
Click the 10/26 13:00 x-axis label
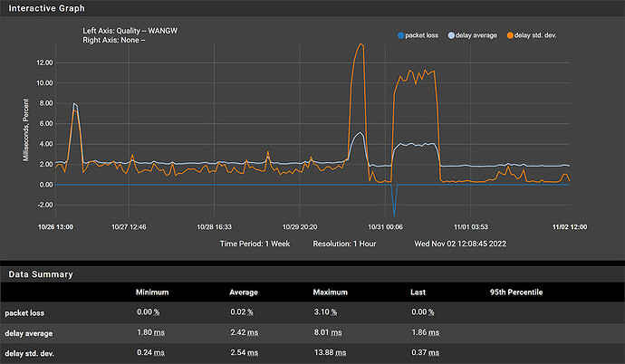point(55,227)
